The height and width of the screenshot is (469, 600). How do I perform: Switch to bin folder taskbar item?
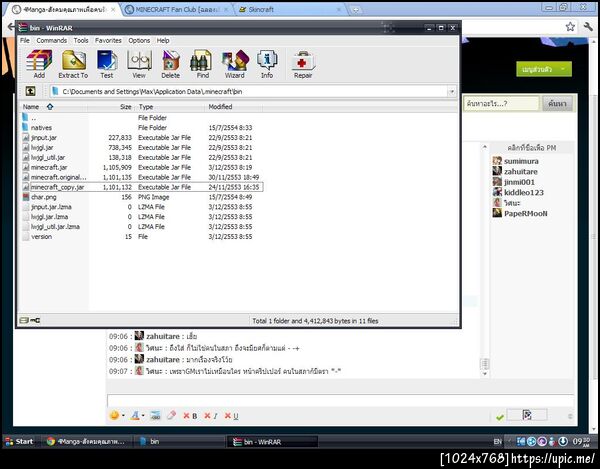(x=179, y=441)
